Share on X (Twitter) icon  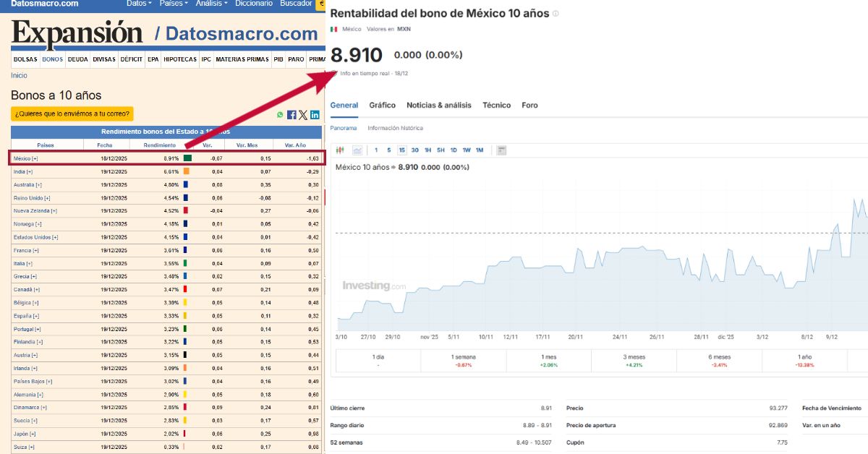point(303,115)
